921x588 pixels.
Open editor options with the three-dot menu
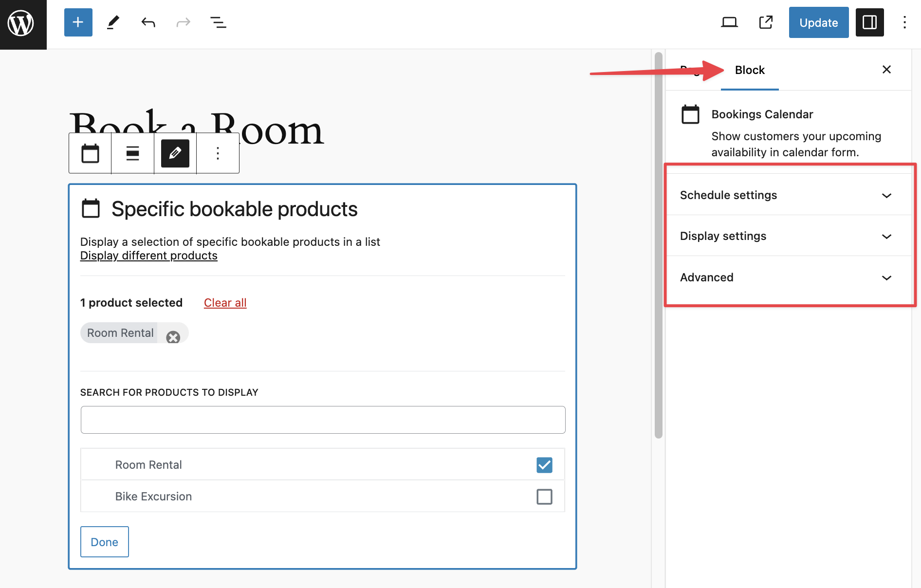pos(905,22)
